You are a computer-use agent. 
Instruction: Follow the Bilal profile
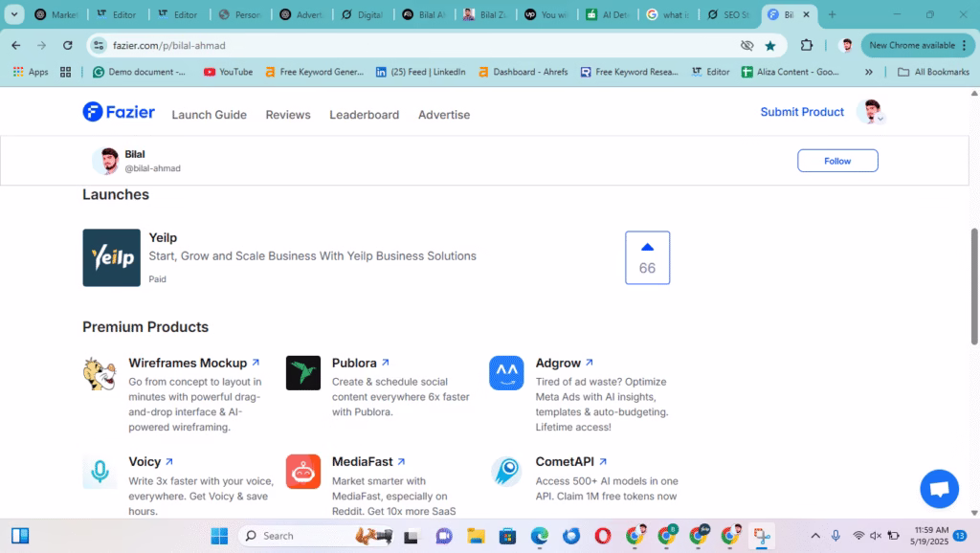coord(837,161)
